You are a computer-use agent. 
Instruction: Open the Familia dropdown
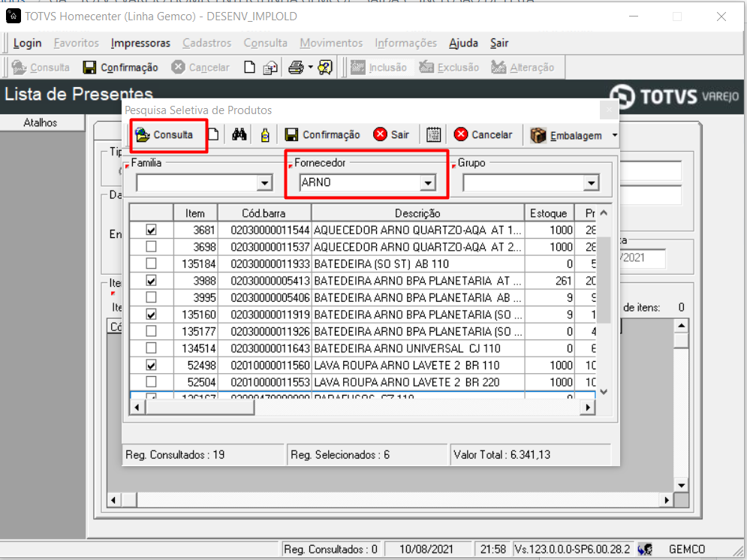(x=264, y=183)
